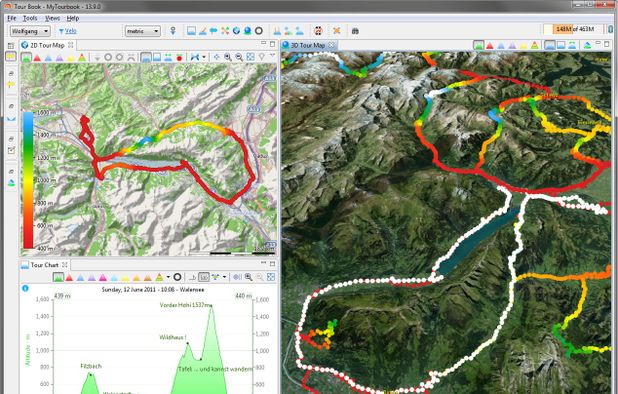
Task: Open the Views menu
Action: [x=52, y=18]
